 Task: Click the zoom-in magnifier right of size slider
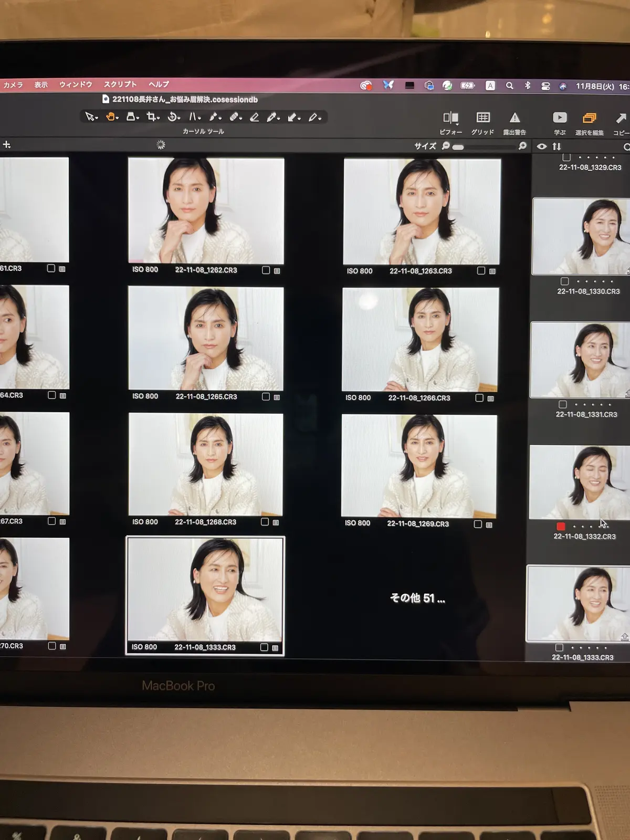[x=522, y=146]
